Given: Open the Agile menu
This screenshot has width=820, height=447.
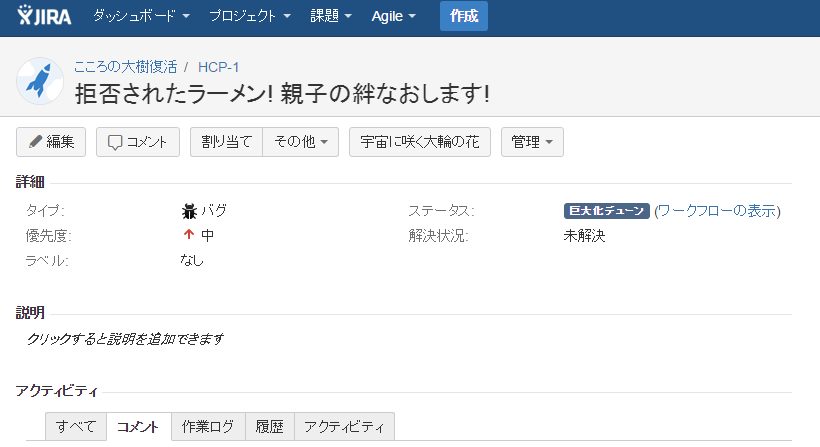Looking at the screenshot, I should [x=393, y=16].
